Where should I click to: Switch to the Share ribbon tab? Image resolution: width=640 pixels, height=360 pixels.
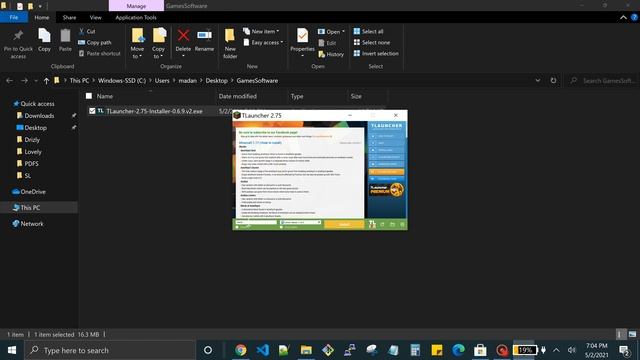(x=69, y=18)
